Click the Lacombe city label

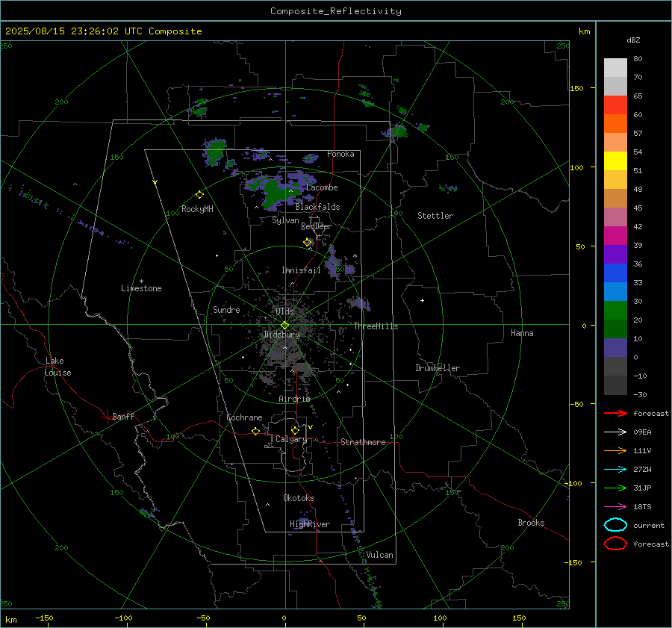(x=322, y=187)
